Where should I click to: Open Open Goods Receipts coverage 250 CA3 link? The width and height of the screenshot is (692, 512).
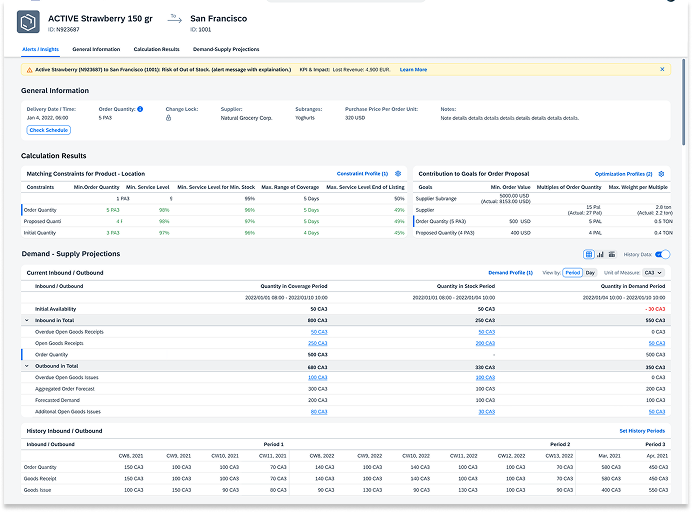[x=317, y=343]
